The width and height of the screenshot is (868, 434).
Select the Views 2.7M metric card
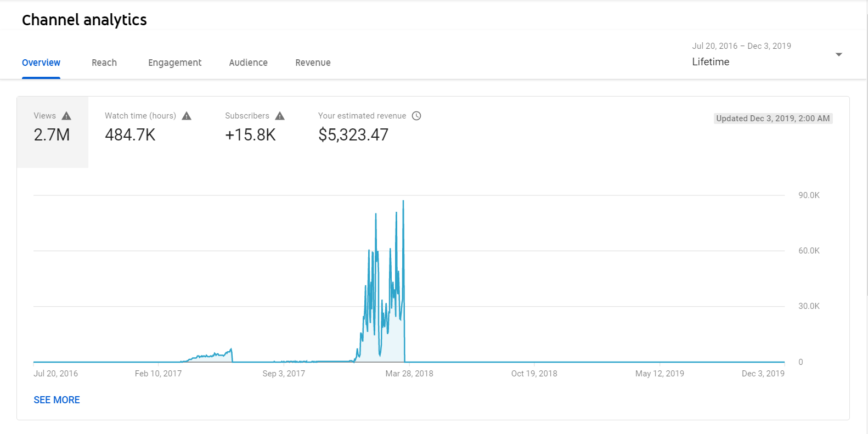pos(53,132)
